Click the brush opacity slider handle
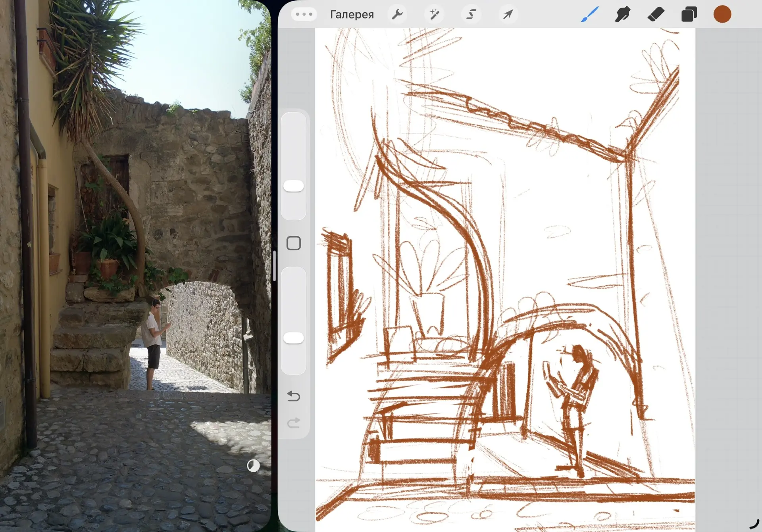 point(294,338)
